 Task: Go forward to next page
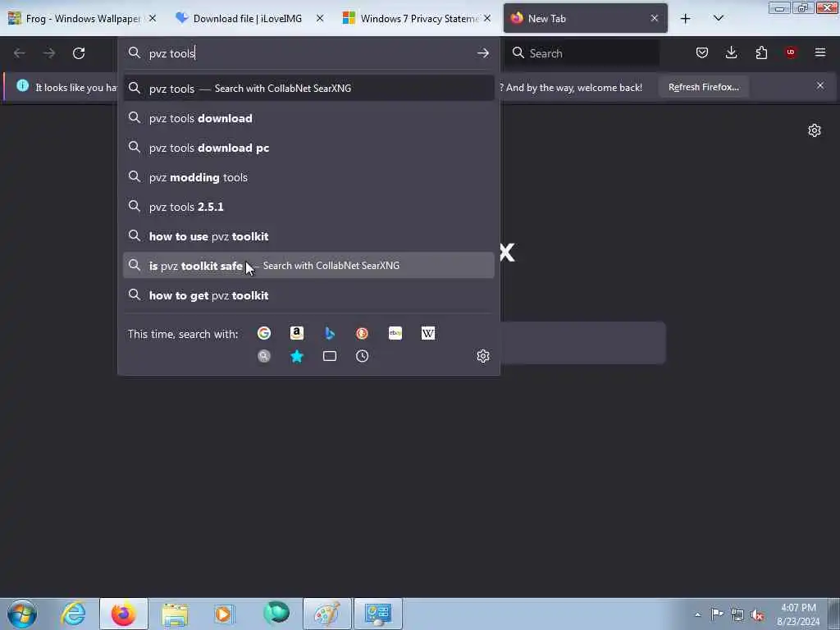coord(48,53)
